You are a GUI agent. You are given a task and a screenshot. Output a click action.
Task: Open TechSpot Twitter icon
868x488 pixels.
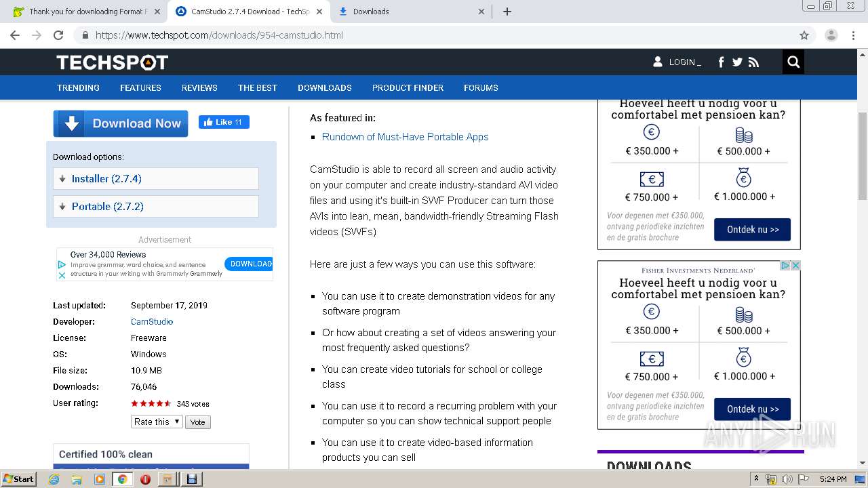click(737, 62)
